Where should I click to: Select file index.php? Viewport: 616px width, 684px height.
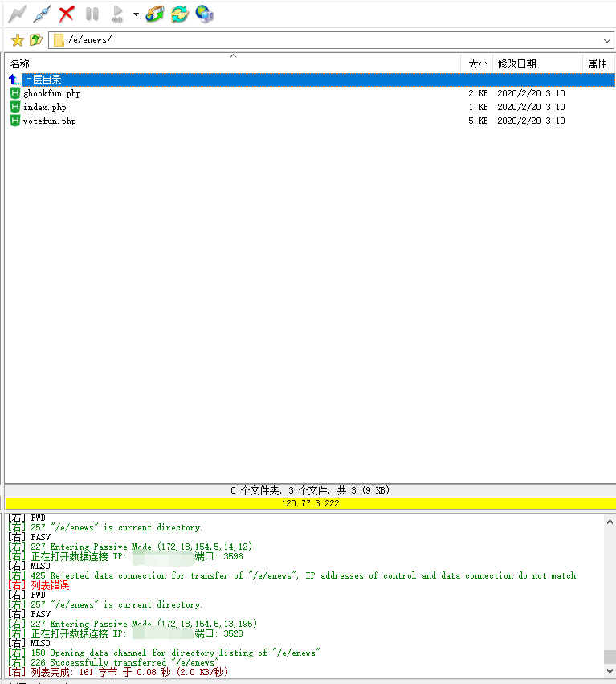[44, 107]
